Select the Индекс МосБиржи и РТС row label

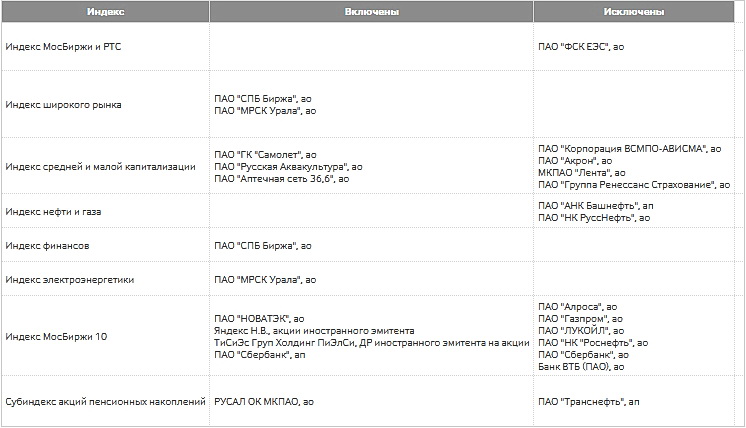(63, 47)
